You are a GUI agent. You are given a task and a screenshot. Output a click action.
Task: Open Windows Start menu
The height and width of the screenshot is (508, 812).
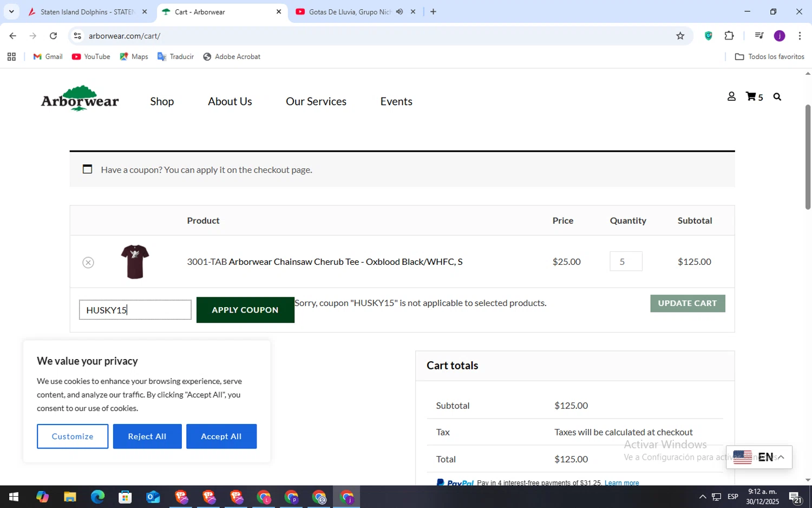14,497
